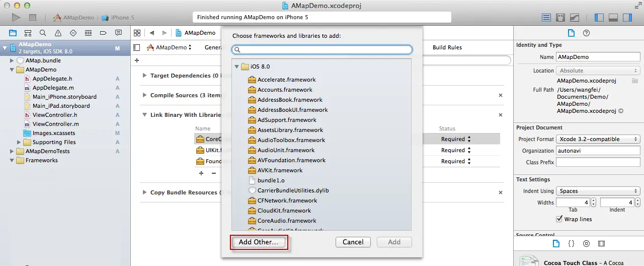Click the Add Other... button
The image size is (644, 266).
258,242
